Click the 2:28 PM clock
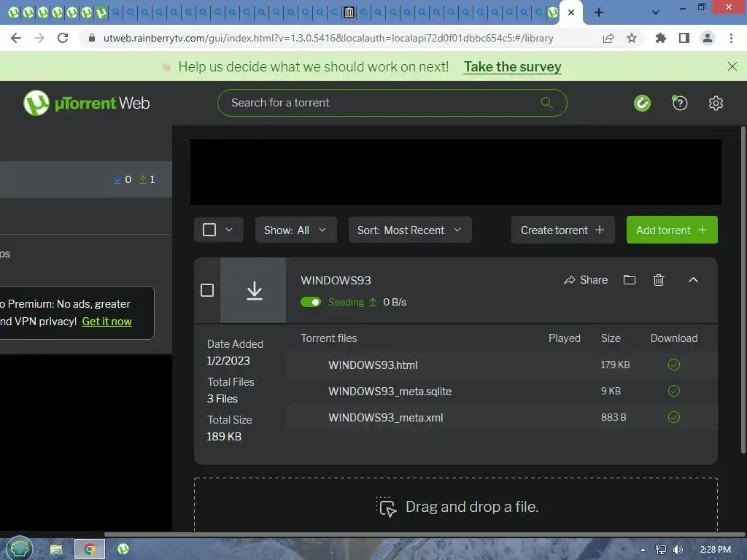The height and width of the screenshot is (560, 747). [x=715, y=550]
